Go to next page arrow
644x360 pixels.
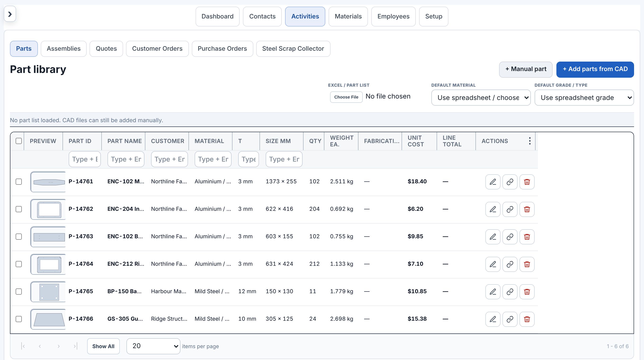58,346
